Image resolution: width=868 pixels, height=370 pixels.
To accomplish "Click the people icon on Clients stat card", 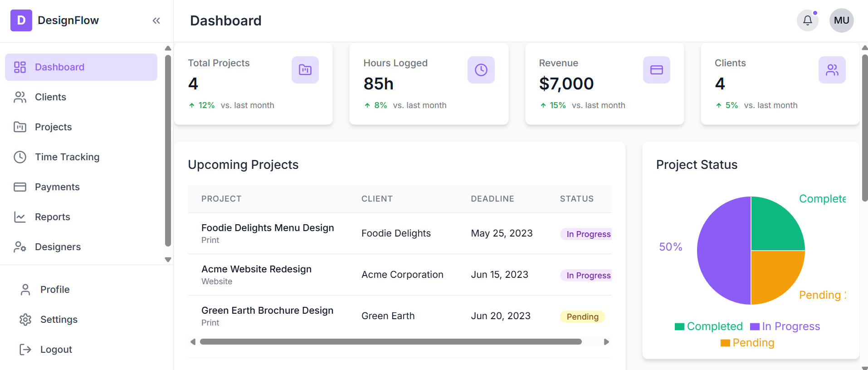I will point(832,70).
